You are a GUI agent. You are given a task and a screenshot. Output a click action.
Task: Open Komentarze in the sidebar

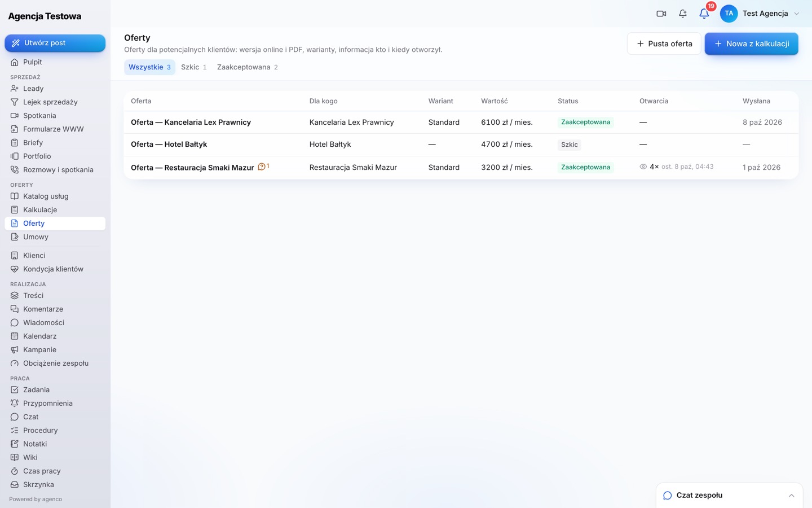click(55, 309)
